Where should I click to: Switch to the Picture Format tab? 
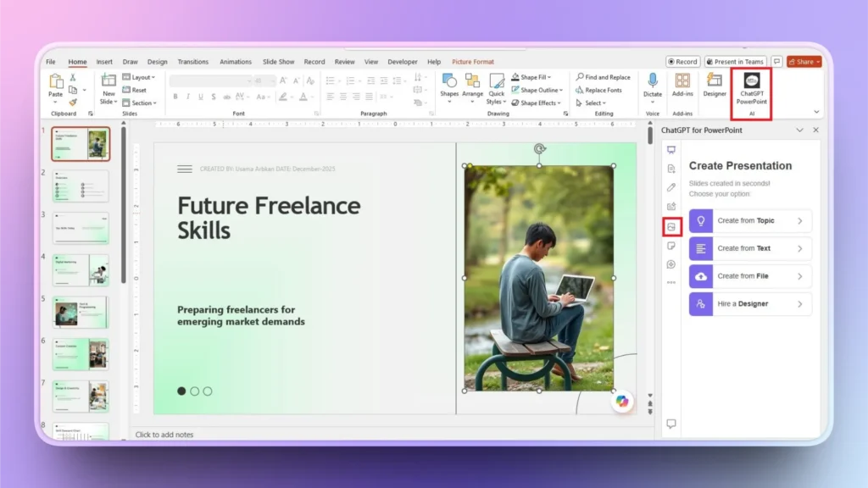[473, 61]
